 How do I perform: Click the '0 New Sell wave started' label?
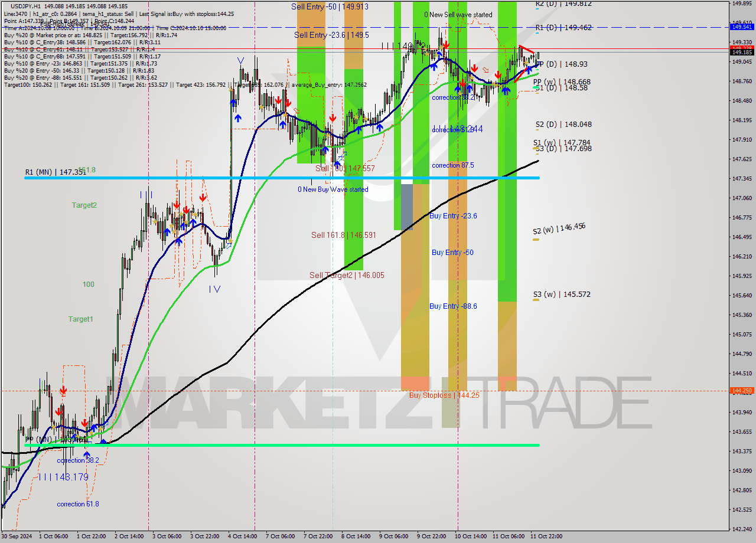tap(458, 15)
